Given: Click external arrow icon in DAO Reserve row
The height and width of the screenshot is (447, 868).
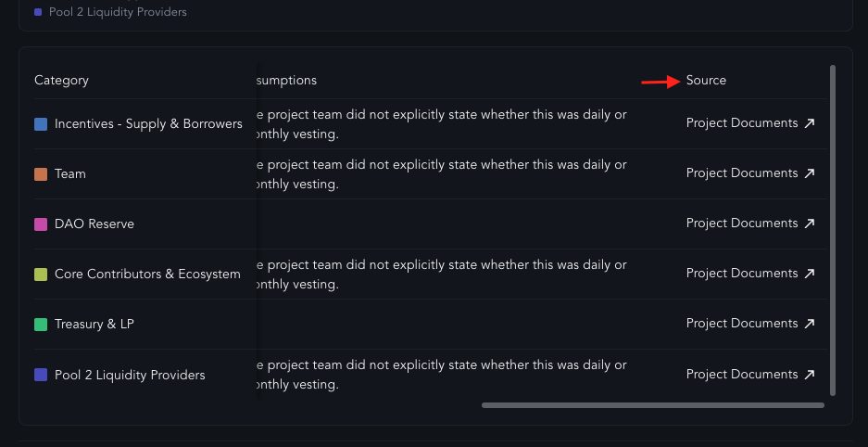Looking at the screenshot, I should point(810,223).
